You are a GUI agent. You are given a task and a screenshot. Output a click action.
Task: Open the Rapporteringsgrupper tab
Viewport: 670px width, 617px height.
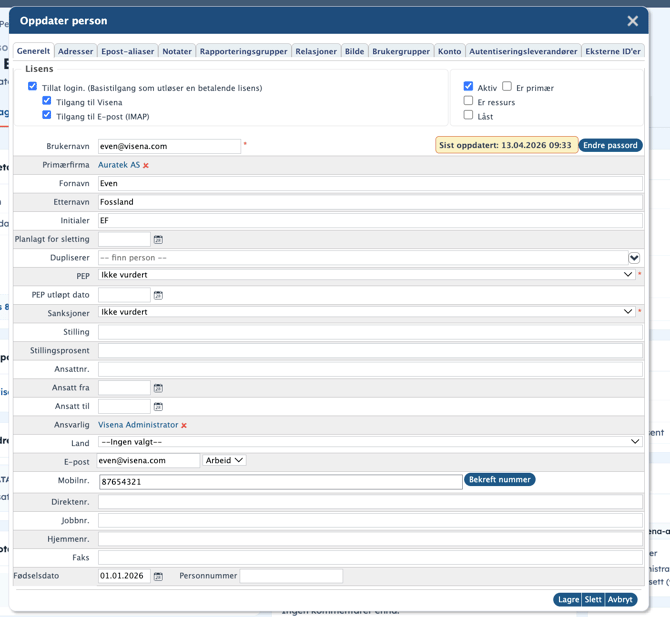pyautogui.click(x=244, y=51)
